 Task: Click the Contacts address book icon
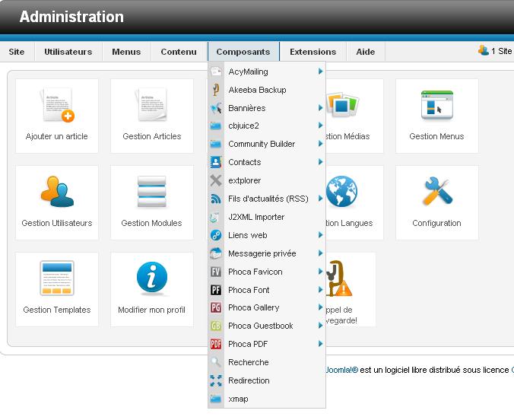coord(216,162)
